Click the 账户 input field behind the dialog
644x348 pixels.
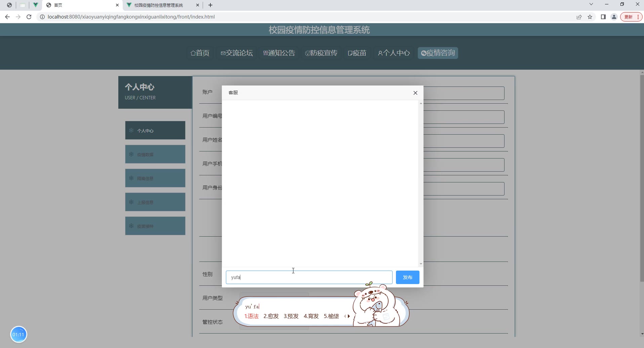pyautogui.click(x=464, y=93)
